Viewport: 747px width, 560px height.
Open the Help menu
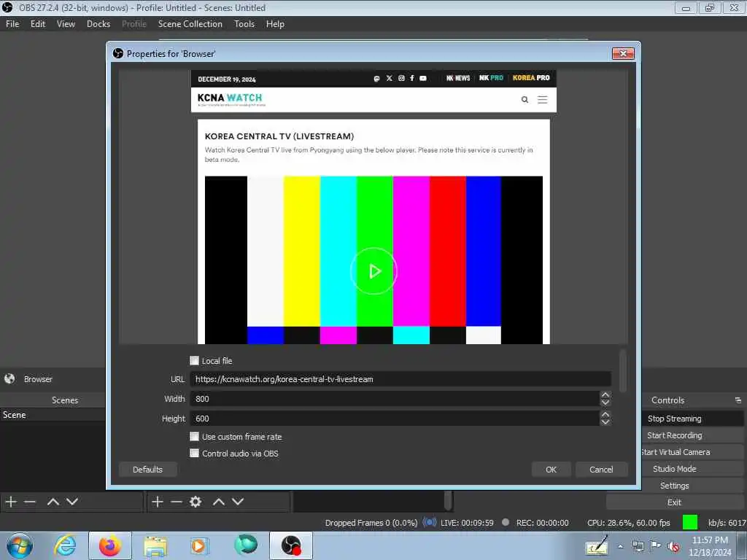(275, 24)
